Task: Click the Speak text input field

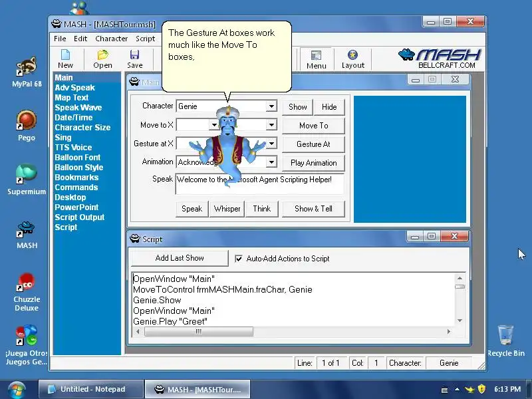Action: (x=260, y=184)
